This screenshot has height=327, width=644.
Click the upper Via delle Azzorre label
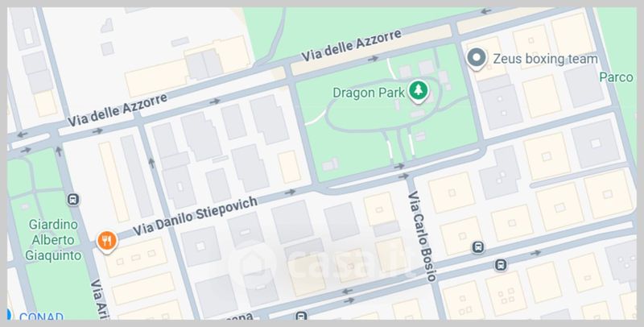[x=351, y=45]
